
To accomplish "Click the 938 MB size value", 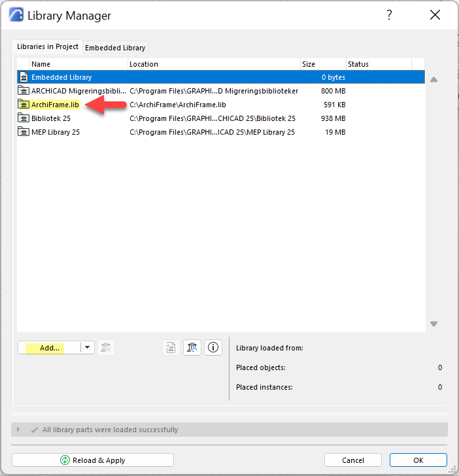I will [333, 118].
